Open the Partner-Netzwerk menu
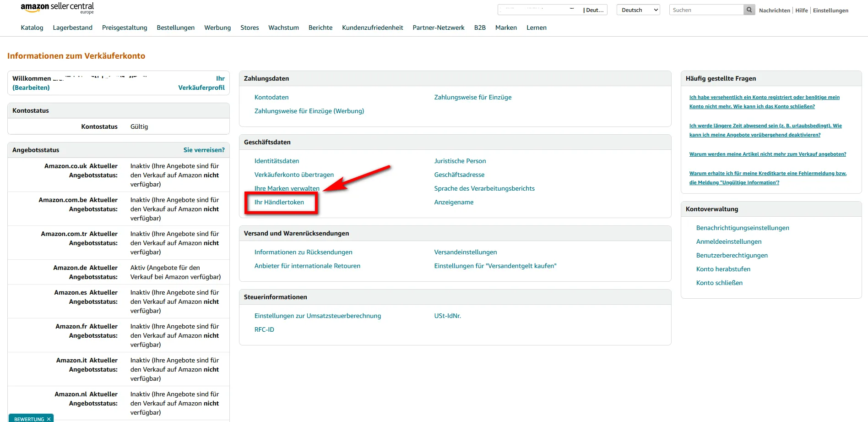This screenshot has width=868, height=422. tap(439, 27)
